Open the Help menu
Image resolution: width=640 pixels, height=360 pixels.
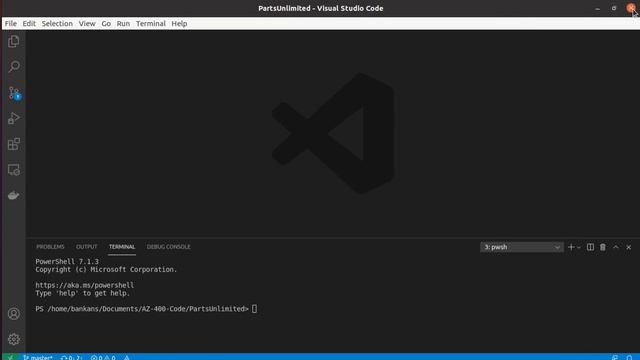(179, 24)
